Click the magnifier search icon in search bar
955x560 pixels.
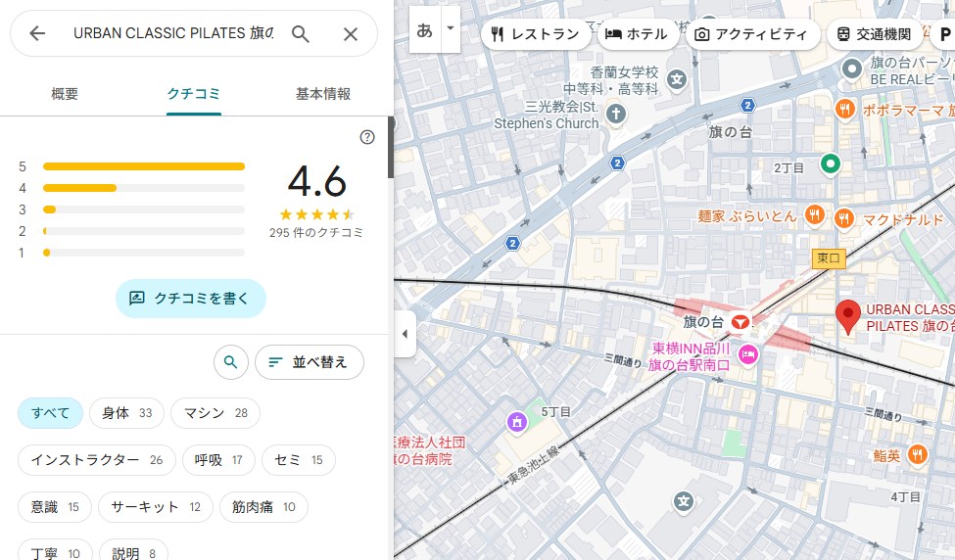(x=301, y=34)
